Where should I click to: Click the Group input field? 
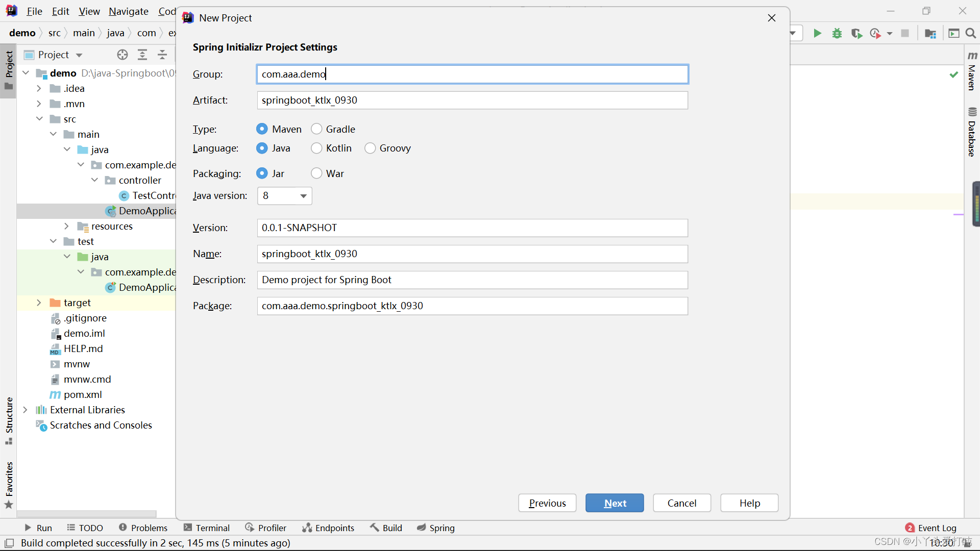point(473,74)
